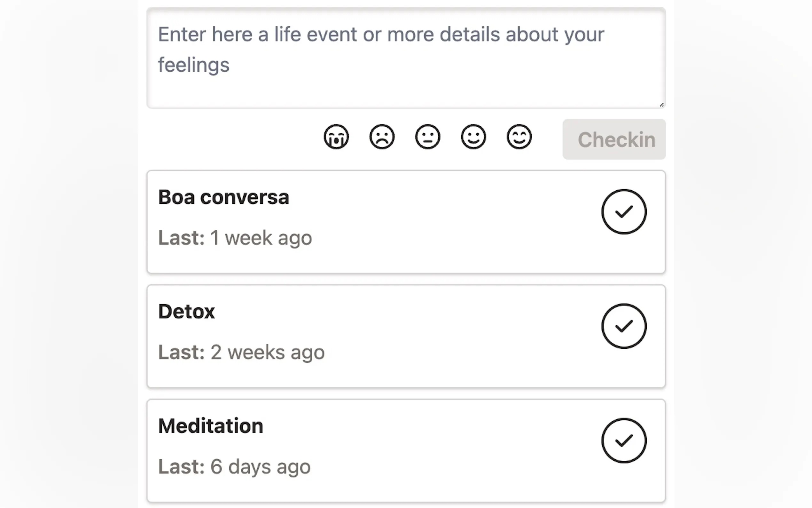812x508 pixels.
Task: Select the frowning face mood emoji
Action: click(382, 137)
